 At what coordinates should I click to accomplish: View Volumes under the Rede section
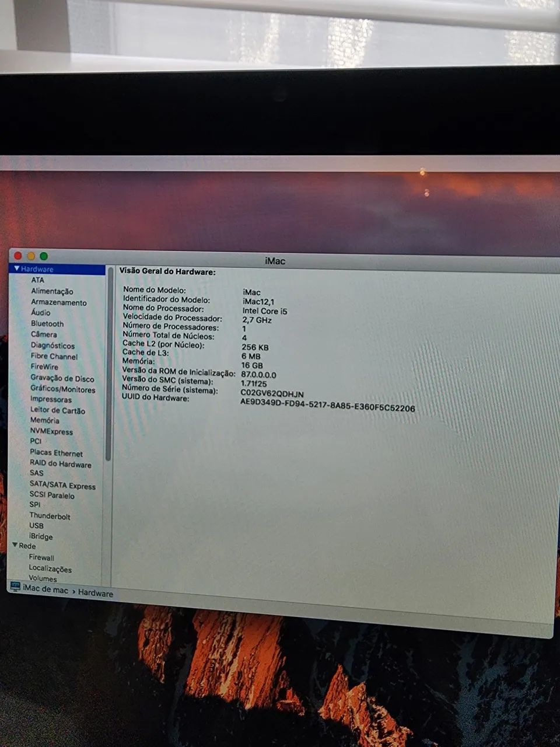pos(43,578)
